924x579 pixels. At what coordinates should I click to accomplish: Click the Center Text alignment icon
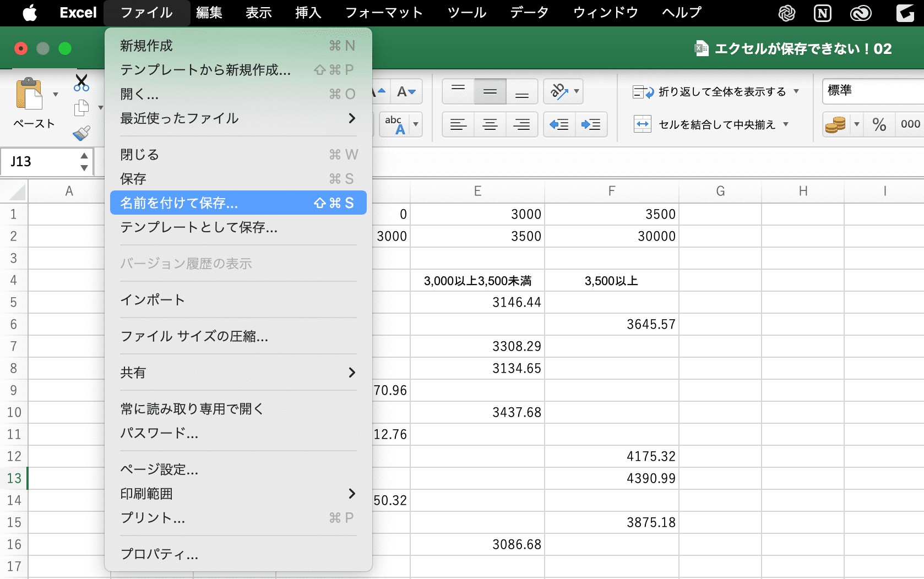[x=490, y=124]
